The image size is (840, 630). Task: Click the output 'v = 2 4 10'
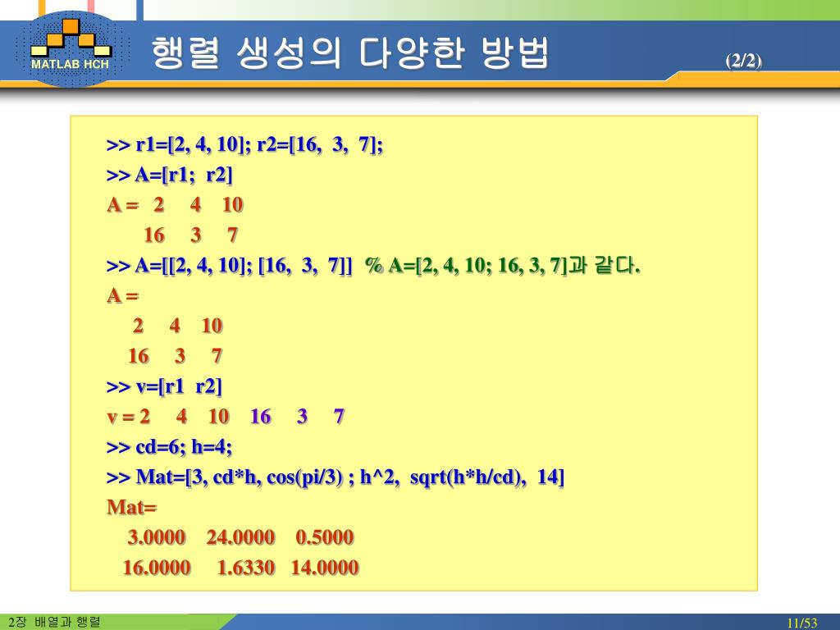pos(168,416)
